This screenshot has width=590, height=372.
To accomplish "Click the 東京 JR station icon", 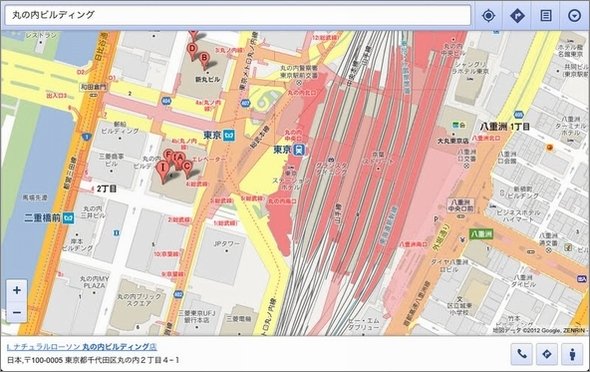I will point(299,150).
